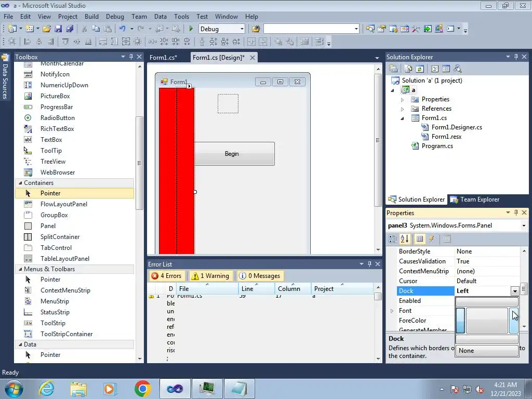Open the Tools menu
532x399 pixels.
pos(181,17)
